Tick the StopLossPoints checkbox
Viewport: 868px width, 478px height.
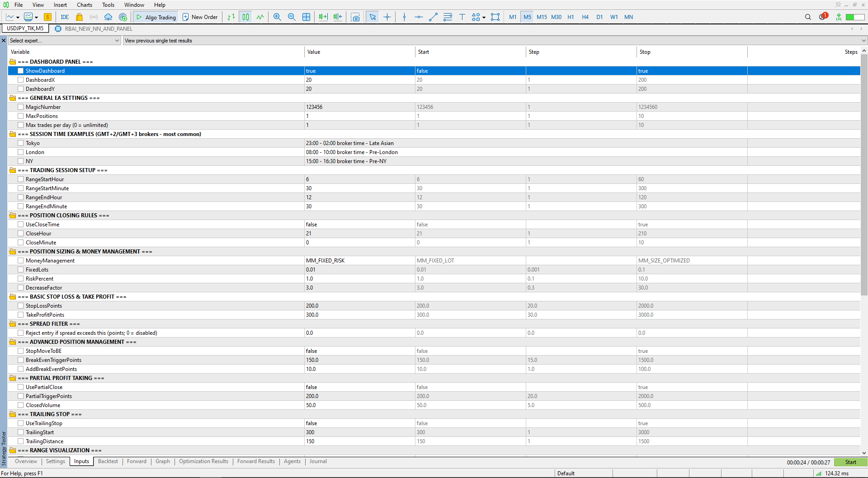21,306
